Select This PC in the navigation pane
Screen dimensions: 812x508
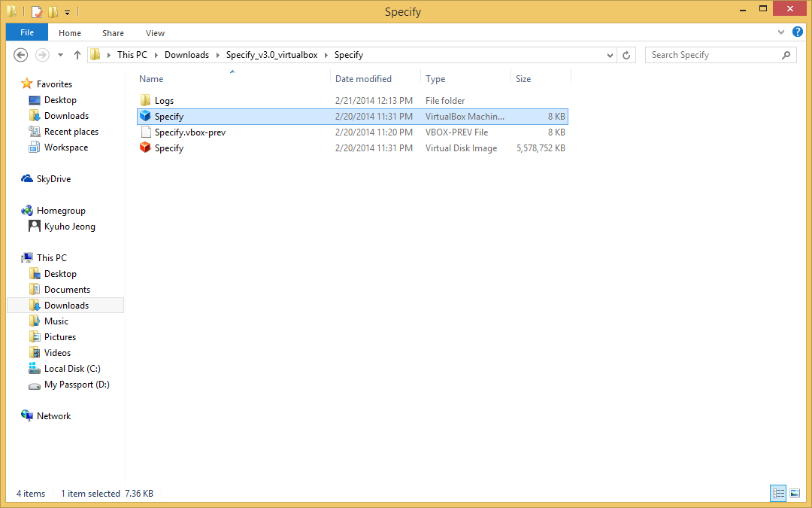click(51, 257)
